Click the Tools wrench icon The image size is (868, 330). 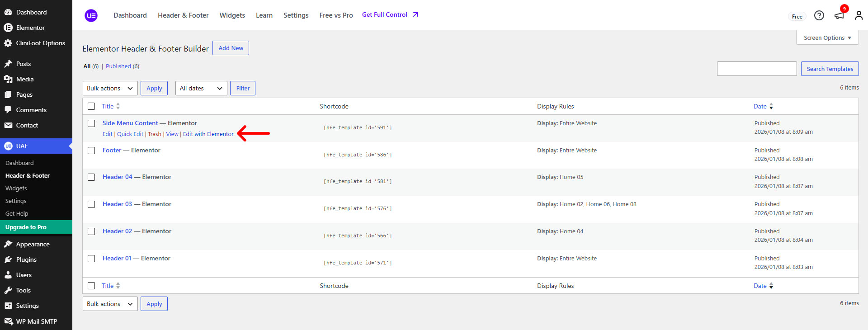8,290
